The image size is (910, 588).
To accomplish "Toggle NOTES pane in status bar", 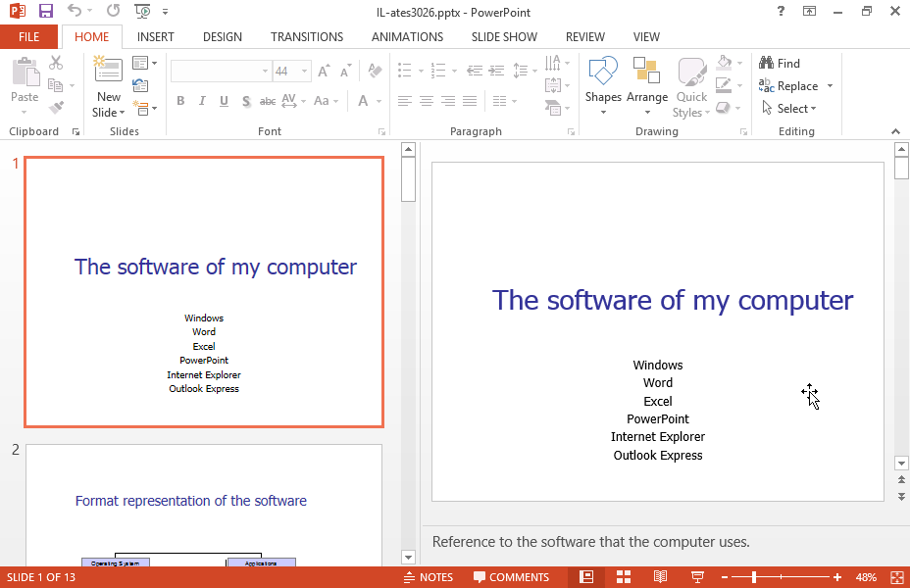I will [429, 577].
